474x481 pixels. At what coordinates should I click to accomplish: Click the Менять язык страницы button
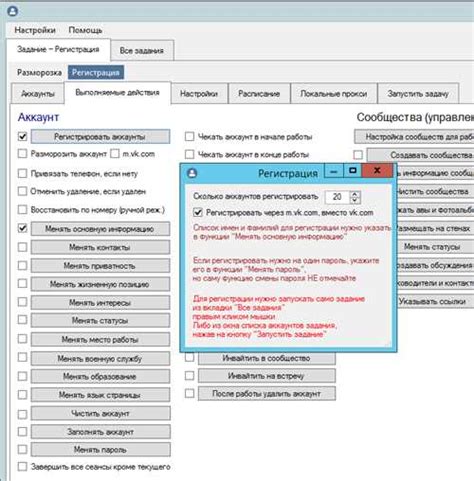pyautogui.click(x=100, y=395)
